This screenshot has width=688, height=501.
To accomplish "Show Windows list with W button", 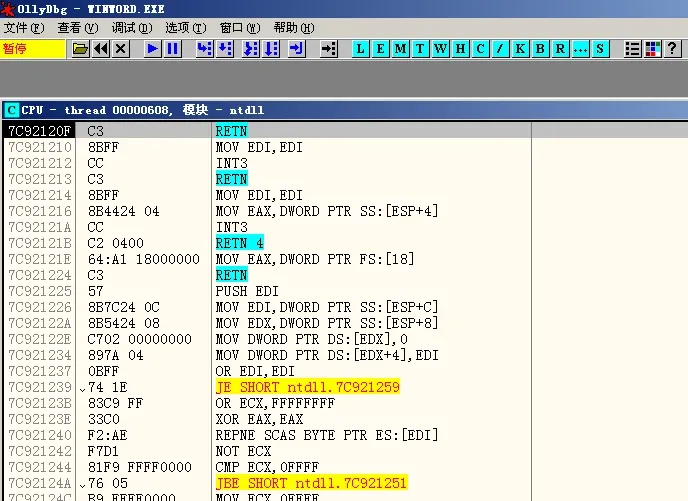I will coord(440,49).
